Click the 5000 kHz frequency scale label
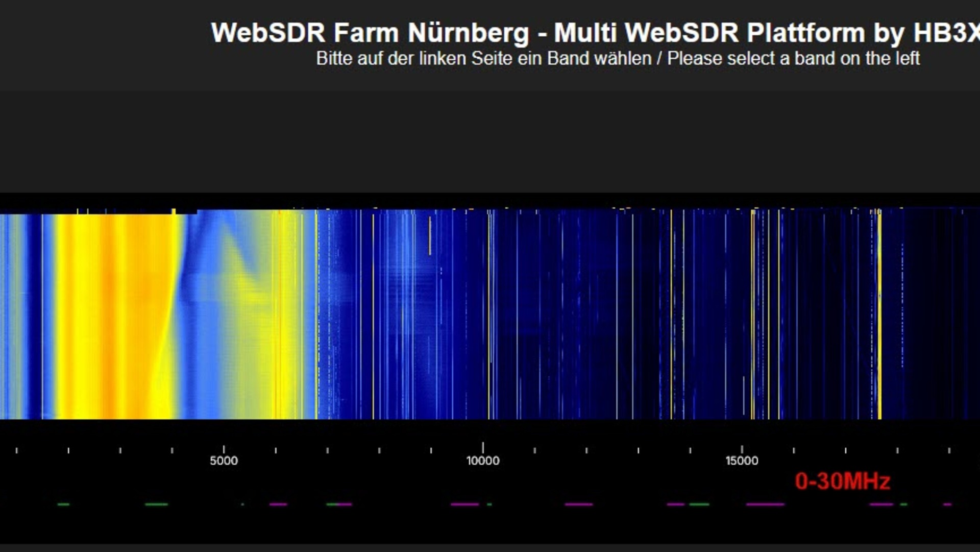980x552 pixels. click(x=224, y=461)
